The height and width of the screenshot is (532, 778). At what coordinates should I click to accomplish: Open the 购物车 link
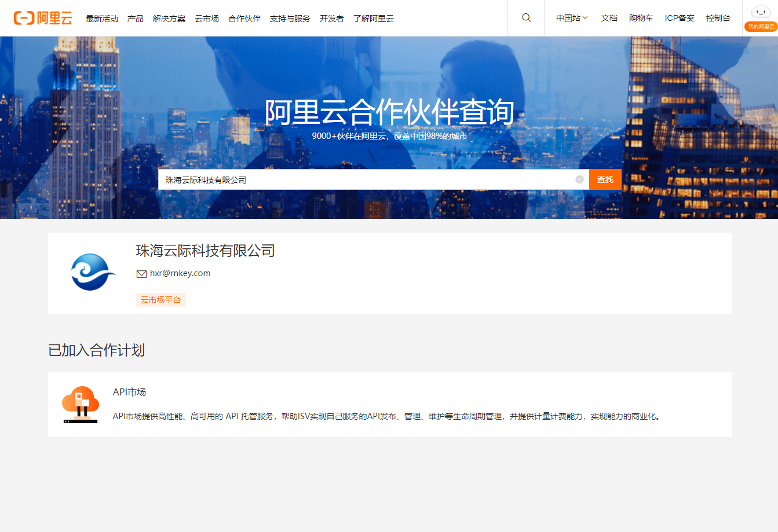[x=641, y=18]
